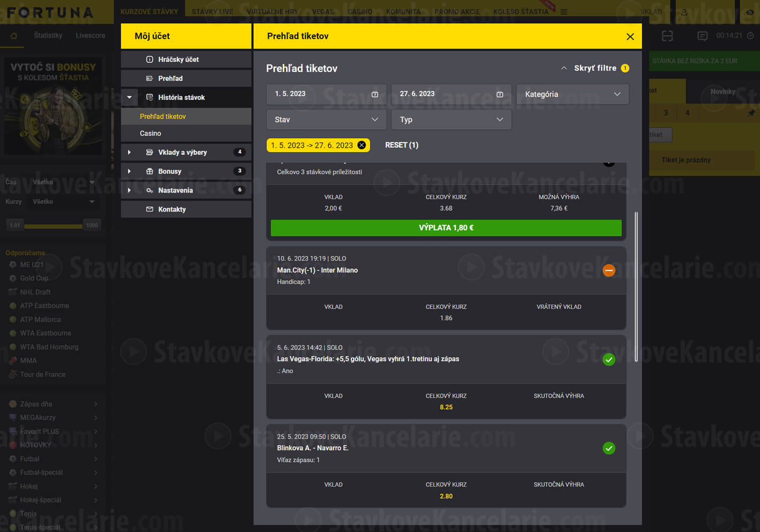Open the Casino history item
Viewport: 760px width, 532px height.
point(186,134)
